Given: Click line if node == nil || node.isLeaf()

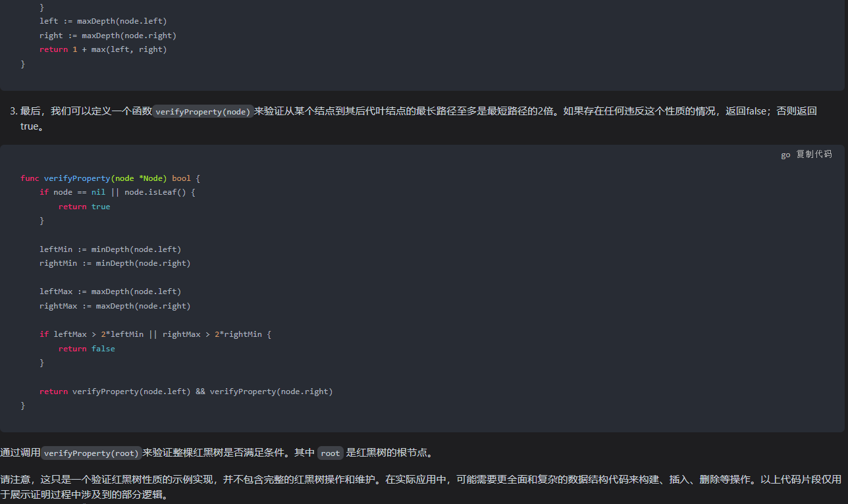Looking at the screenshot, I should (118, 192).
